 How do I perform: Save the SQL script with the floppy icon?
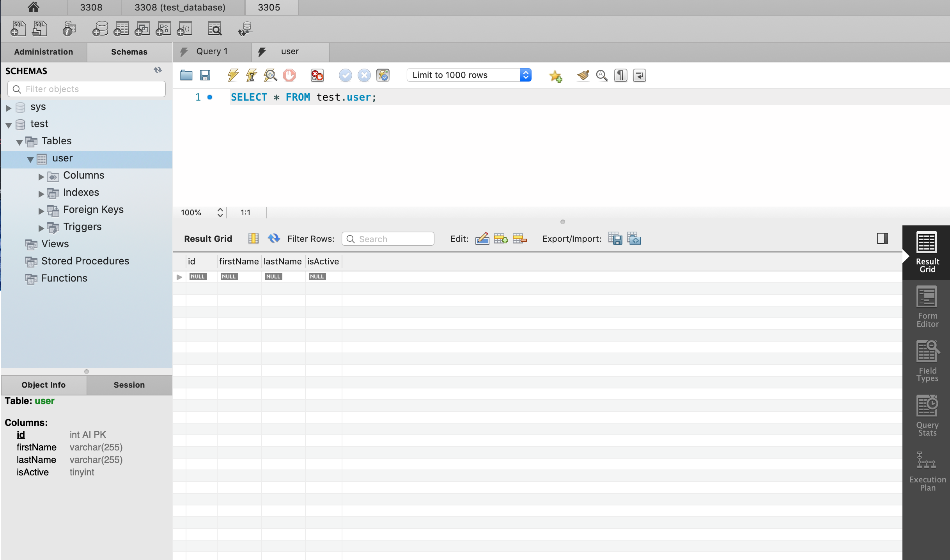tap(205, 75)
